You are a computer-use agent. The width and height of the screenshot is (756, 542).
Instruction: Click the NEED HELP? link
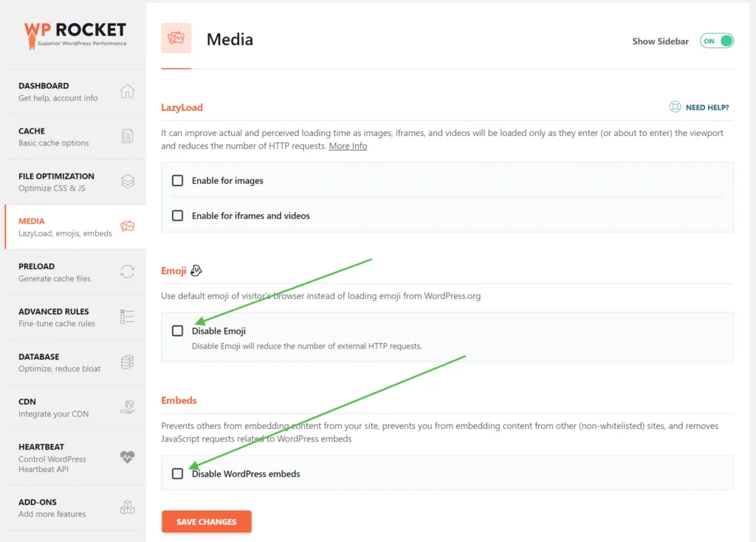coord(707,108)
